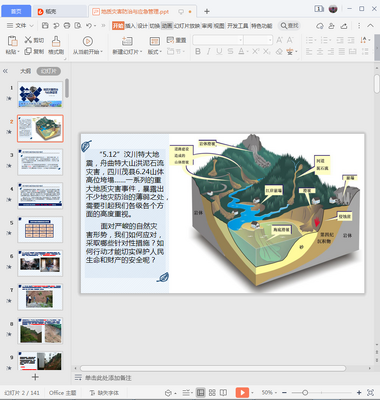Click the slide panel vertical scrollbar
Screen dimensions: 380x400
point(67,88)
